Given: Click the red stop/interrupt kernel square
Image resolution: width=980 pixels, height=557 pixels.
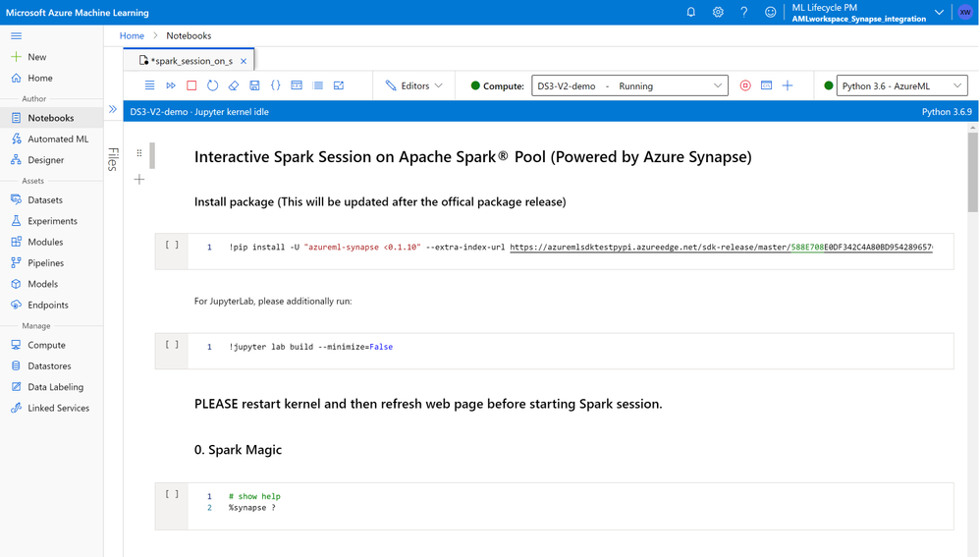Looking at the screenshot, I should [x=191, y=85].
